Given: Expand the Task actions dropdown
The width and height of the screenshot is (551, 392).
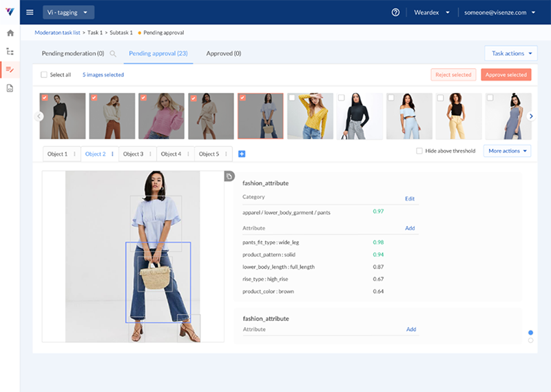Looking at the screenshot, I should click(511, 53).
